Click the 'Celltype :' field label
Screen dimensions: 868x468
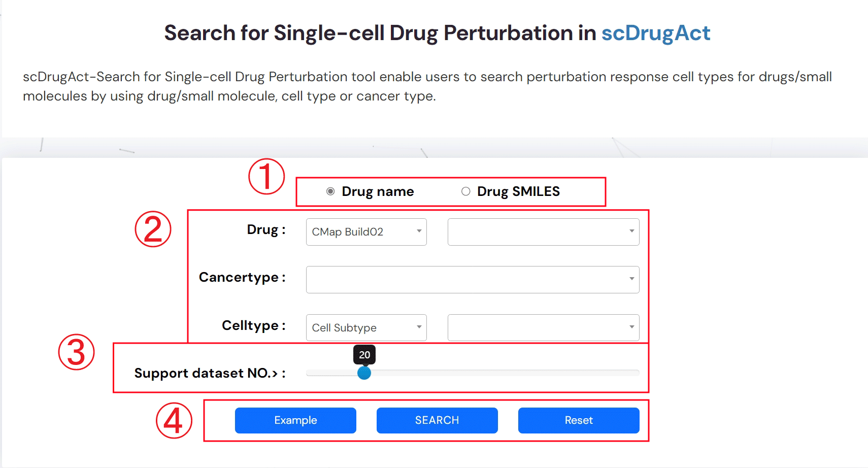pyautogui.click(x=253, y=325)
